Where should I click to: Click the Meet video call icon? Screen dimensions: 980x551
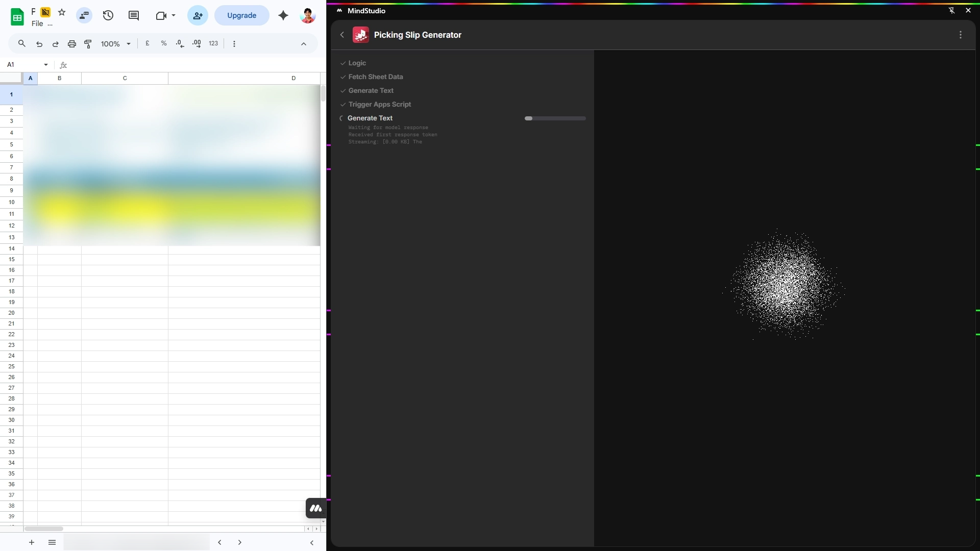pos(161,15)
